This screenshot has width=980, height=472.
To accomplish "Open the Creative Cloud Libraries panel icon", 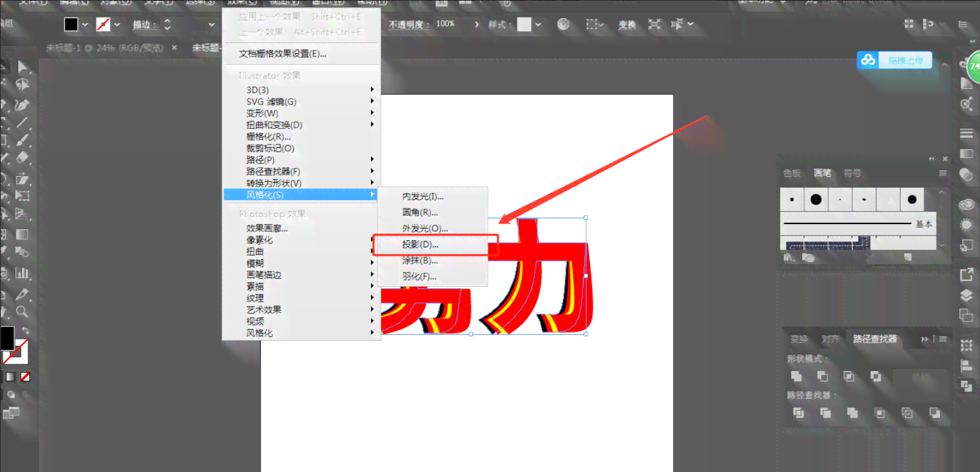I will [x=967, y=205].
